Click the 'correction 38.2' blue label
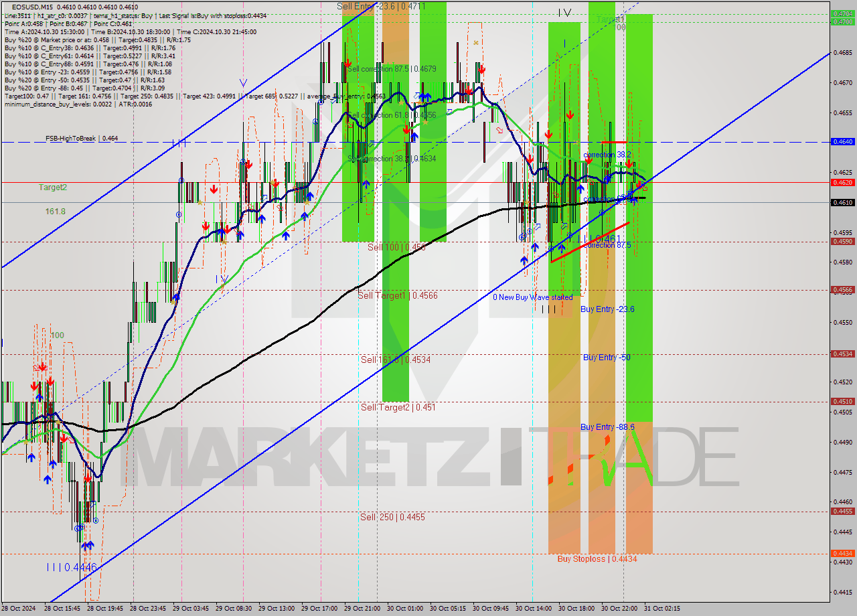Screen dimensions: 857x616 point(607,154)
